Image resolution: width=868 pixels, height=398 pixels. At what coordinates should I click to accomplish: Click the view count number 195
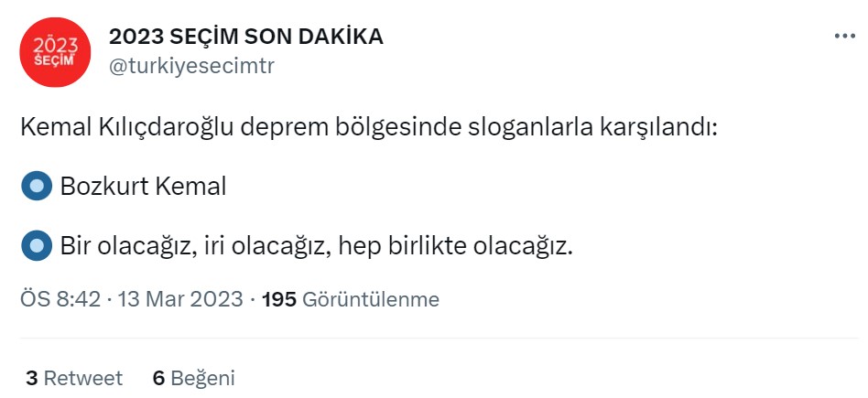pyautogui.click(x=278, y=299)
